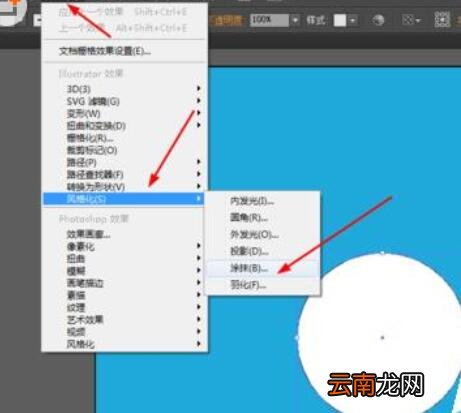Click the circle's center point marker
461x413 pixels.
pyautogui.click(x=382, y=338)
